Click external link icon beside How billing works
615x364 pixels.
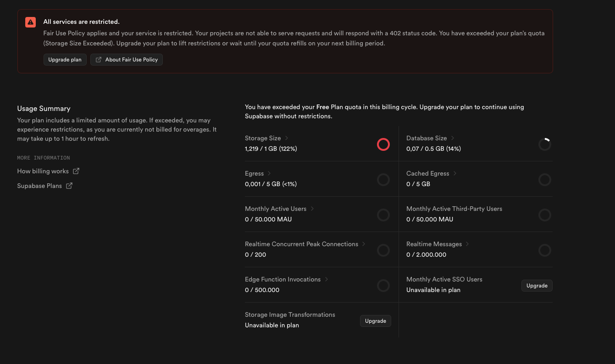click(x=76, y=171)
